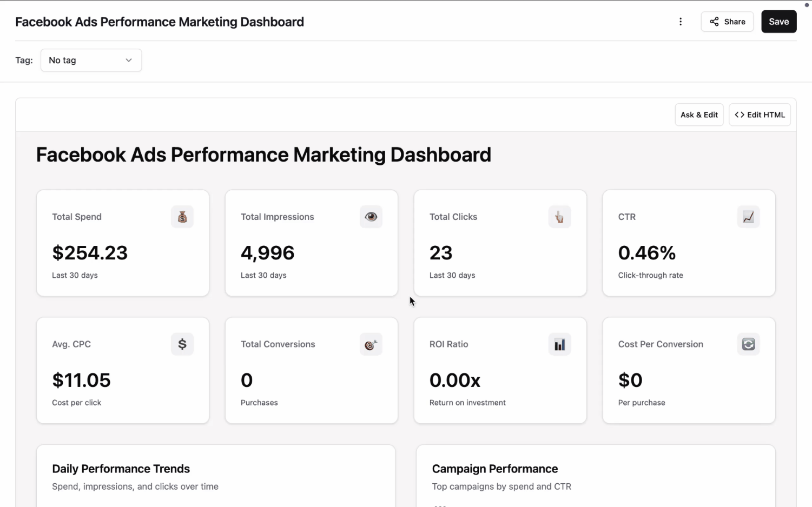Click 'Spend, impressions, and clicks over time' subtitle
Image resolution: width=812 pixels, height=507 pixels.
(135, 486)
